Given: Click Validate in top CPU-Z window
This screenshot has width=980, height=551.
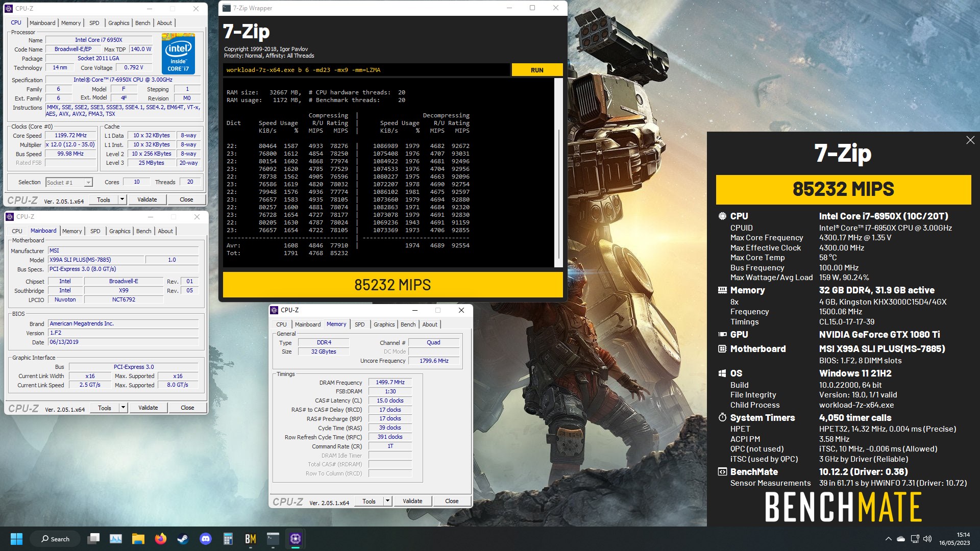Looking at the screenshot, I should point(147,199).
